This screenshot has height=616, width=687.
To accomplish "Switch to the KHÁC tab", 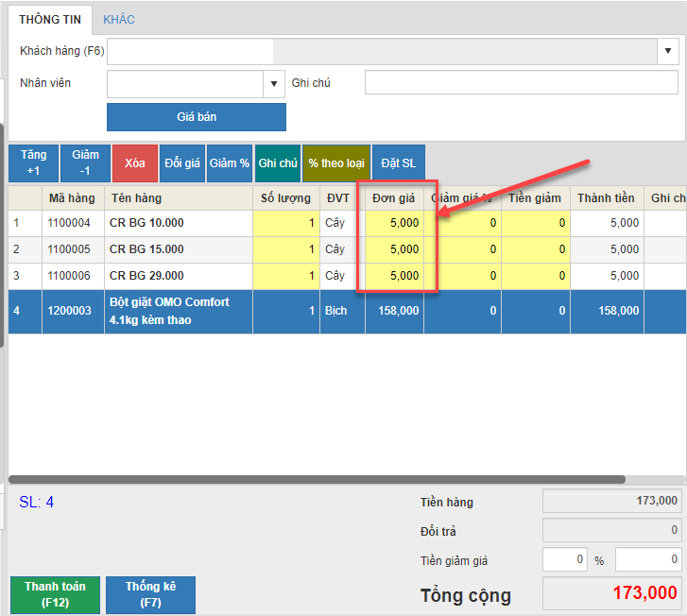I will click(x=118, y=19).
